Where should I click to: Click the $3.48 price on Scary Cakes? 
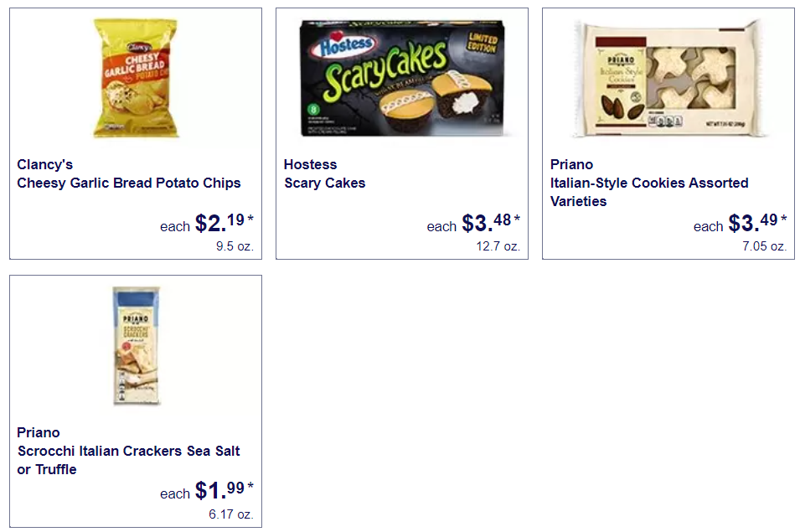tap(491, 222)
